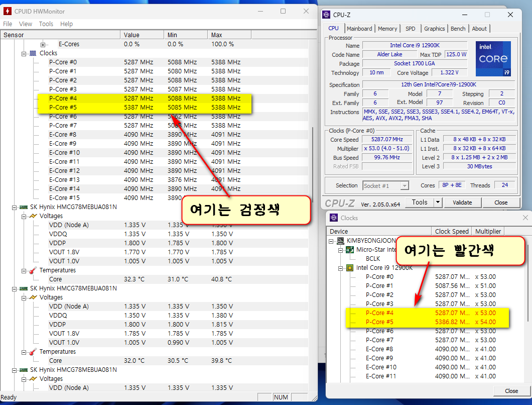Select the CPU tab in CPU-Z
The width and height of the screenshot is (532, 405).
click(x=333, y=28)
